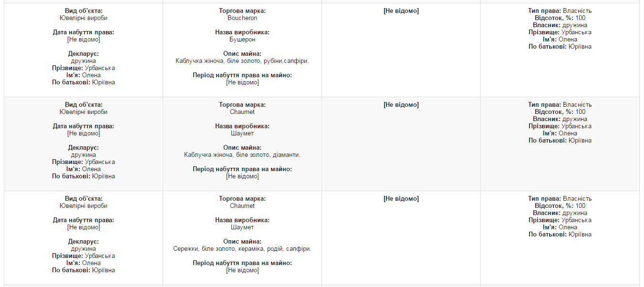Click "Опис майна" label in Boucheron row

click(242, 54)
